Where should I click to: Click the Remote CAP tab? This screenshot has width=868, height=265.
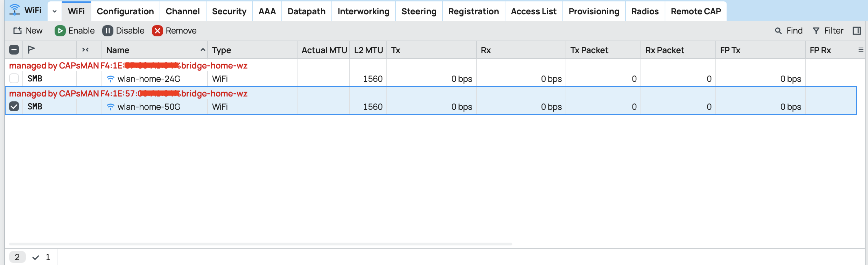click(x=695, y=11)
